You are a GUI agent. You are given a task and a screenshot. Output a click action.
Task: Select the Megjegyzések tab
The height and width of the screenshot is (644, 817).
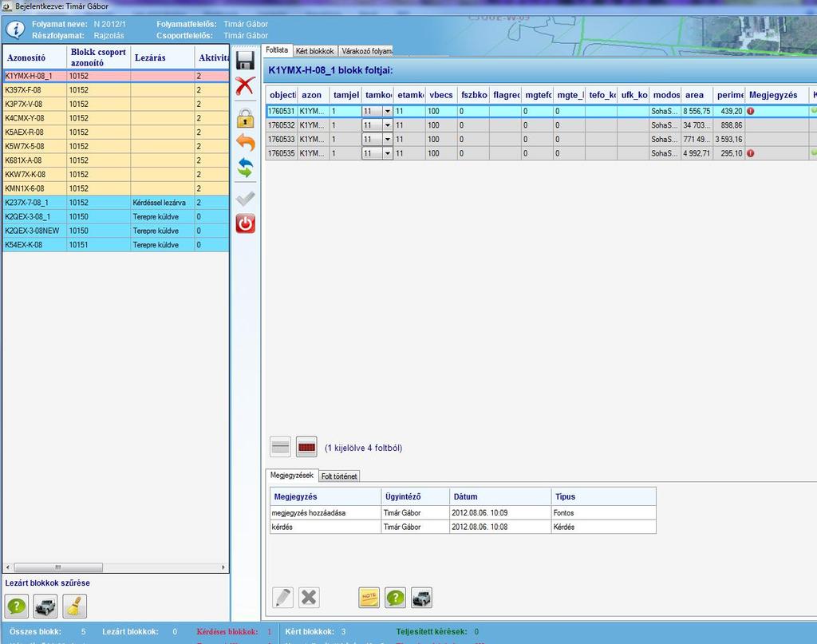292,475
